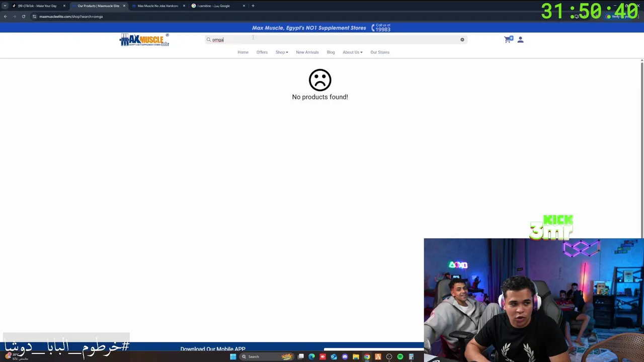Click the phone call icon beside 19983
The width and height of the screenshot is (644, 362).
coord(373,28)
